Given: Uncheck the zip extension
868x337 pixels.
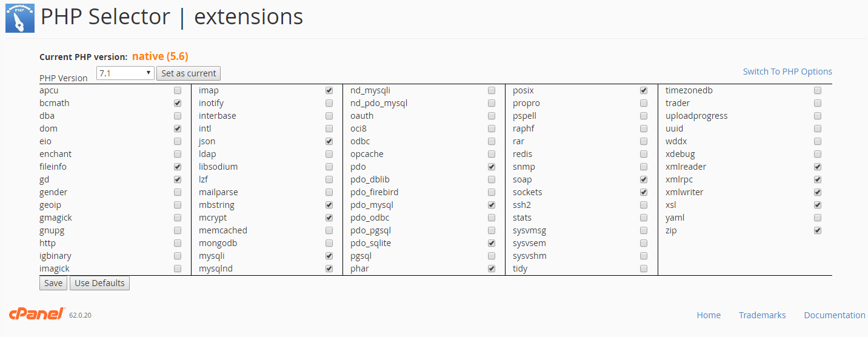Looking at the screenshot, I should (x=818, y=230).
